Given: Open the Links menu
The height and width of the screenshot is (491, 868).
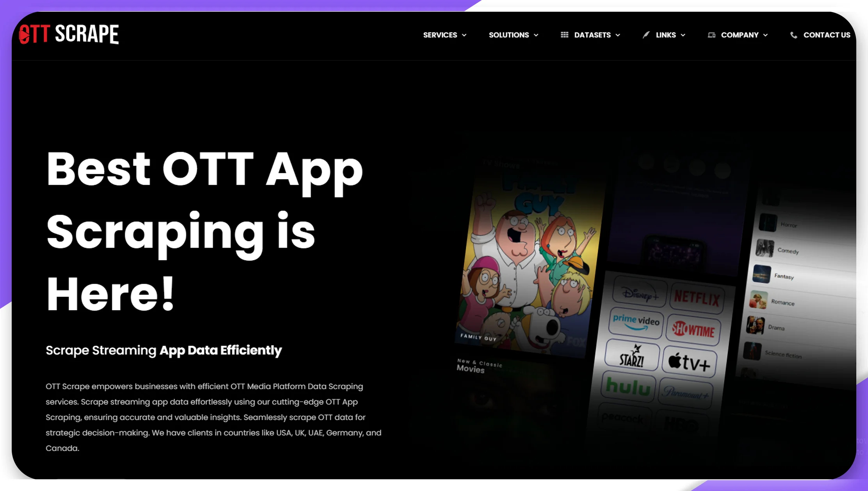Looking at the screenshot, I should click(666, 35).
